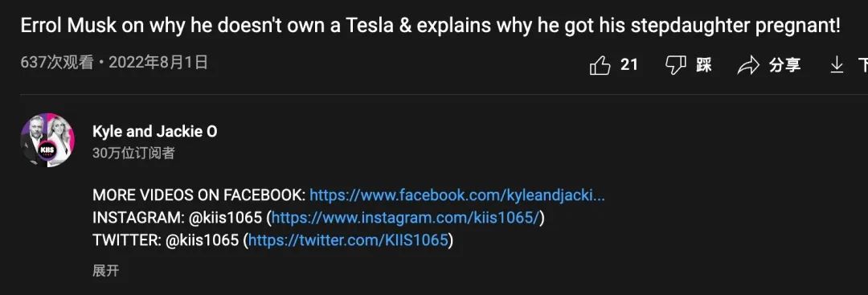Image resolution: width=868 pixels, height=295 pixels.
Task: Expand the description with 展开
Action: point(106,271)
